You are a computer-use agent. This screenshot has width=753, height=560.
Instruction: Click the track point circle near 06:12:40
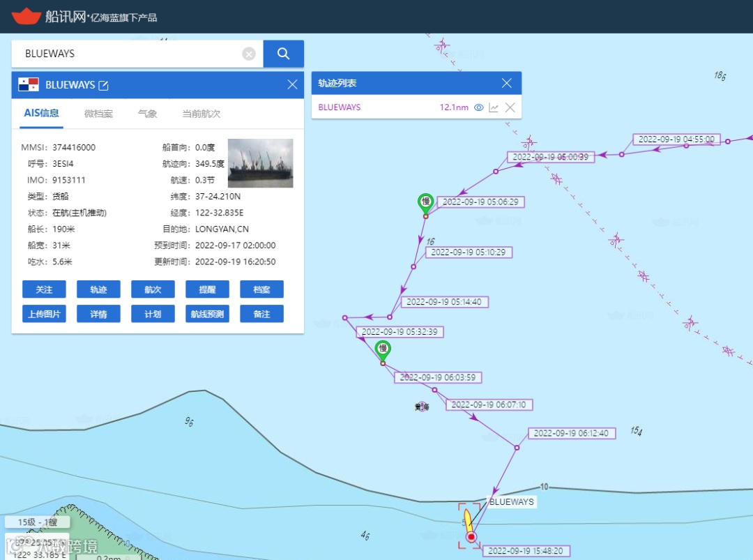point(517,448)
